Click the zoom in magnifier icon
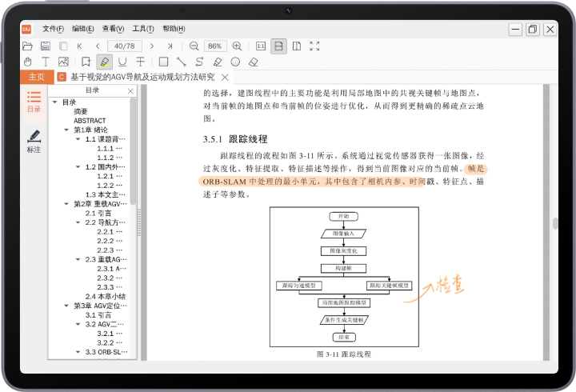Image resolution: width=576 pixels, height=392 pixels. pos(237,46)
